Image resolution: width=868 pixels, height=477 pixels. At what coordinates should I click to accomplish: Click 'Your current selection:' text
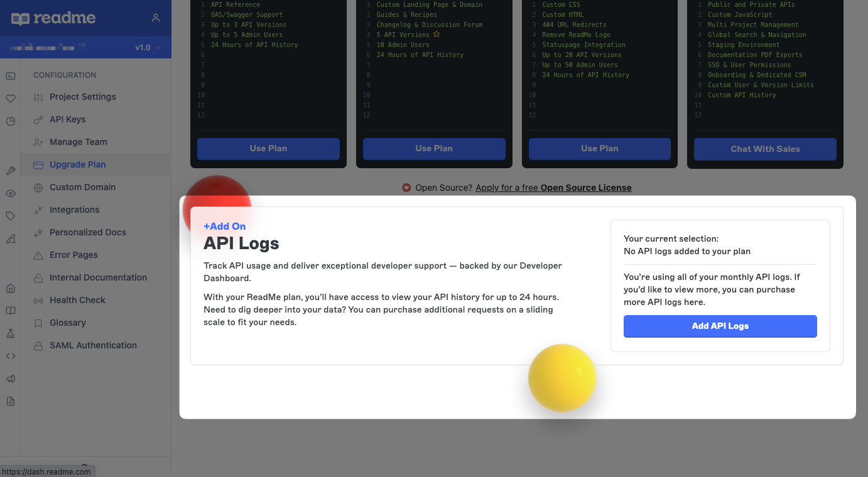coord(671,238)
